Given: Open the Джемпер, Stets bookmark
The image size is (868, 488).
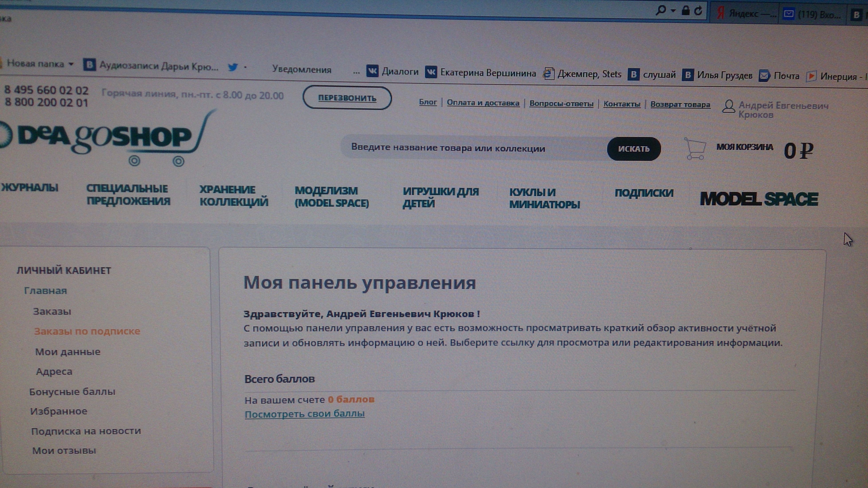Looking at the screenshot, I should pyautogui.click(x=582, y=74).
